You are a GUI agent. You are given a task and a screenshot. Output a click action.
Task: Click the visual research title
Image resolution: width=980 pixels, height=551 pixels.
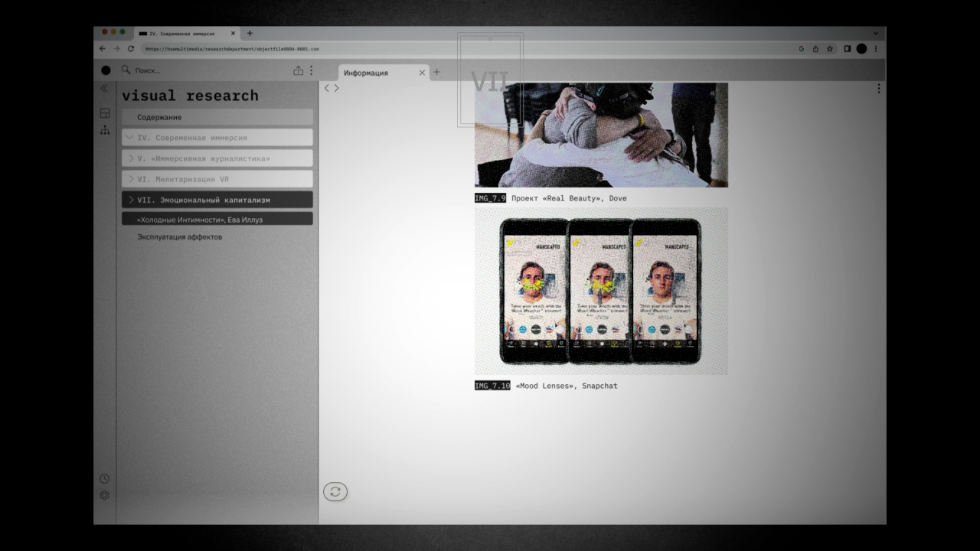[190, 96]
